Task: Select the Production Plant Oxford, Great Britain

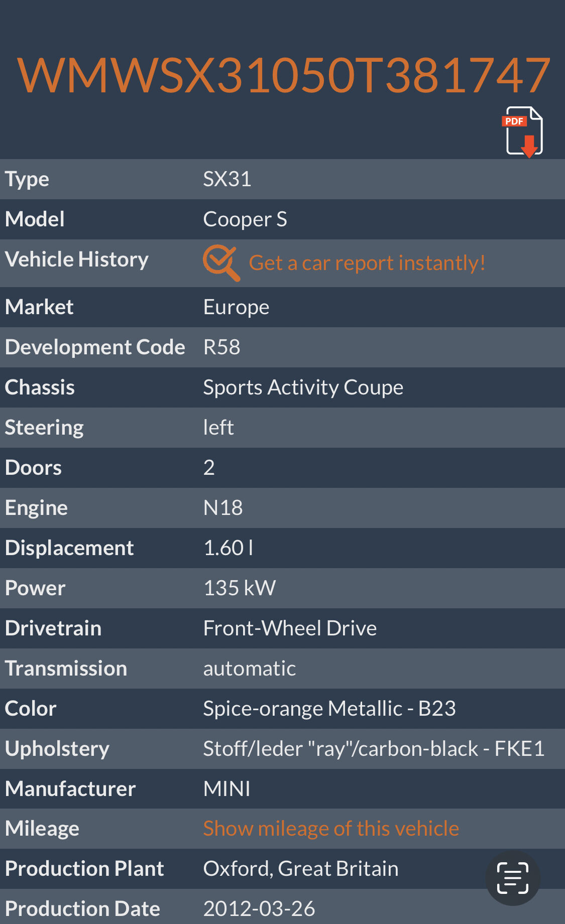Action: point(301,869)
